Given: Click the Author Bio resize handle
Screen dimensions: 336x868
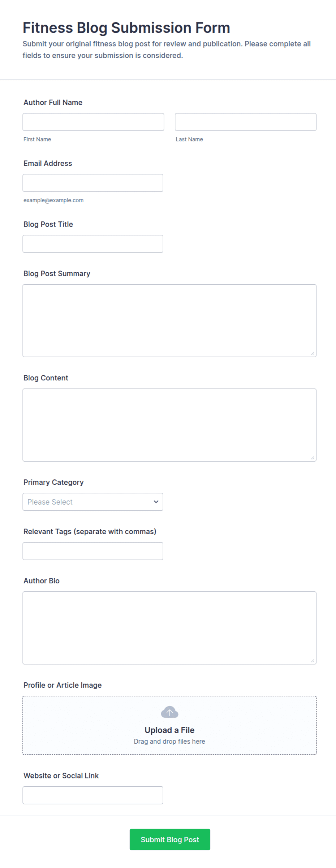Looking at the screenshot, I should [x=313, y=661].
